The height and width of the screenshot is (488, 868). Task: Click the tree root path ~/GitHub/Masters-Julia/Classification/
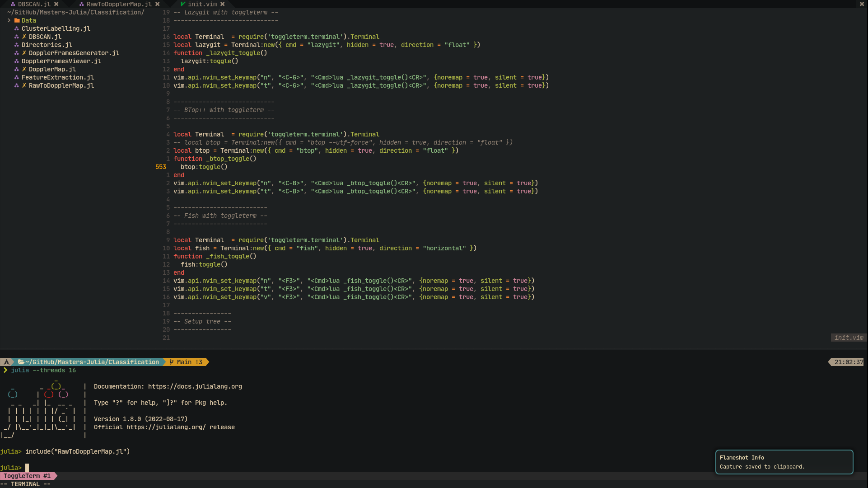76,12
